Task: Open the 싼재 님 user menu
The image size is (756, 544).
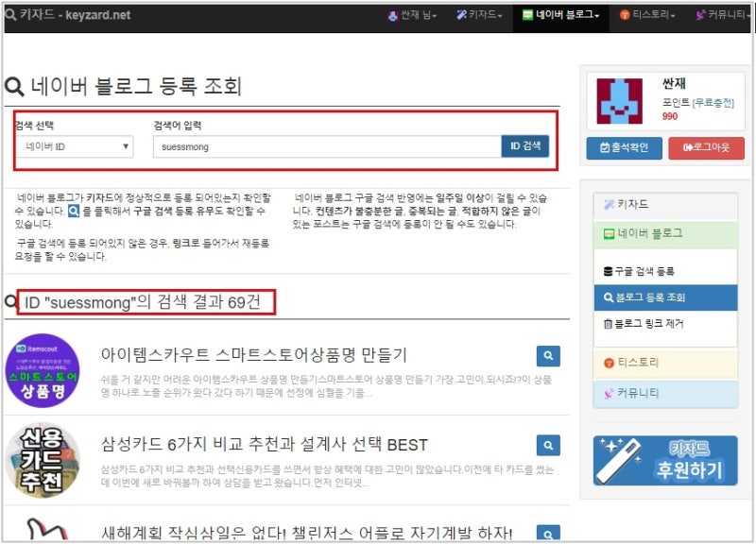Action: (x=412, y=15)
